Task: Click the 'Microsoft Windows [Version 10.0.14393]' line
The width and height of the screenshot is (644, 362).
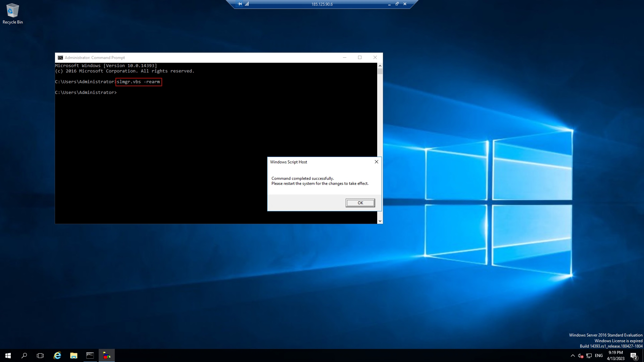Action: [x=106, y=66]
